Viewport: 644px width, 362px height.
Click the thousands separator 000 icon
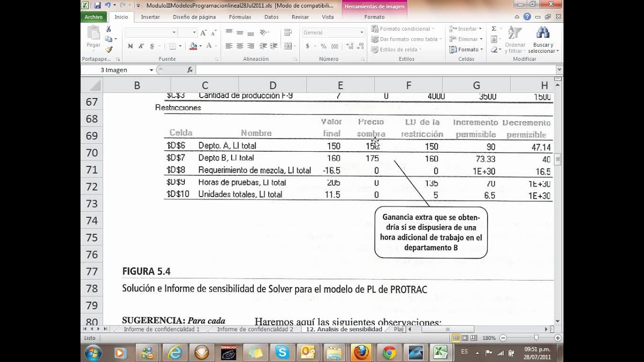334,46
